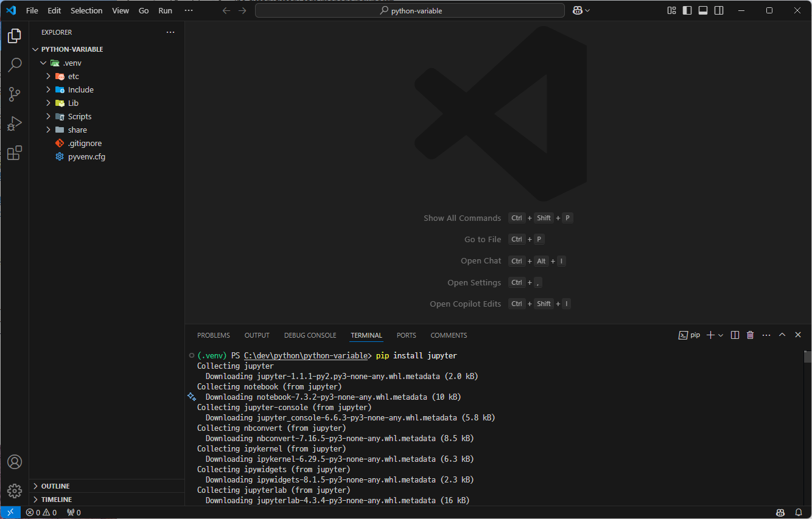Switch to the PORTS tab
The width and height of the screenshot is (812, 519).
tap(406, 335)
